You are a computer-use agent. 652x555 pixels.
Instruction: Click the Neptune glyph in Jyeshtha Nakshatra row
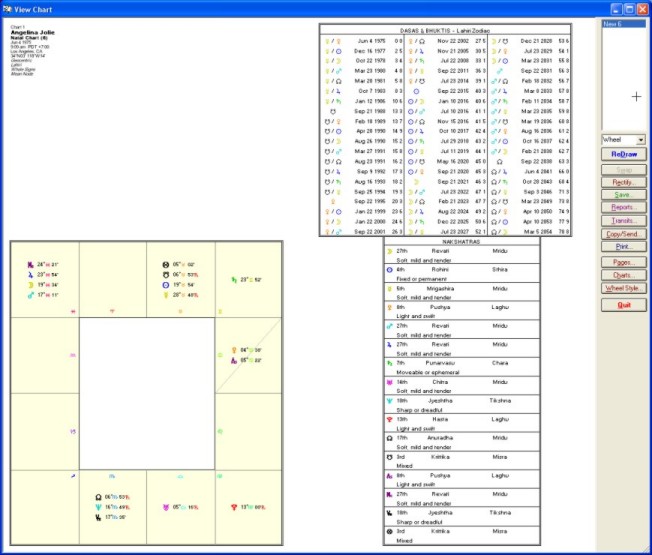(390, 398)
